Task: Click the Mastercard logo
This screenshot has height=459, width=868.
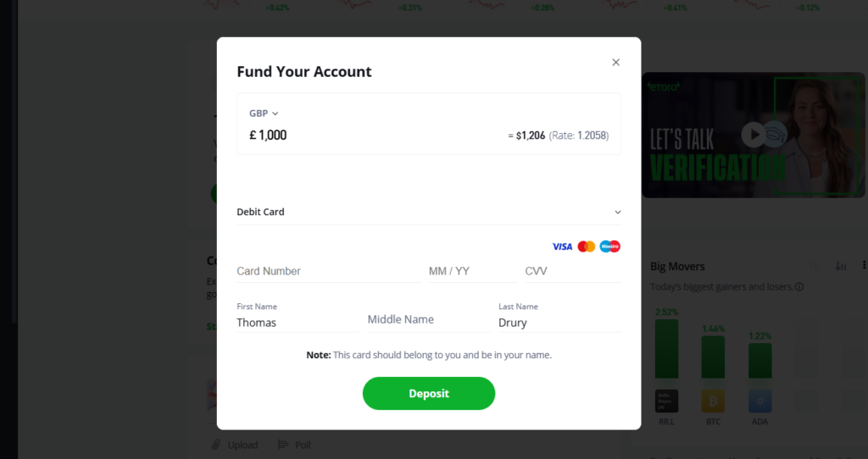Action: click(x=587, y=246)
